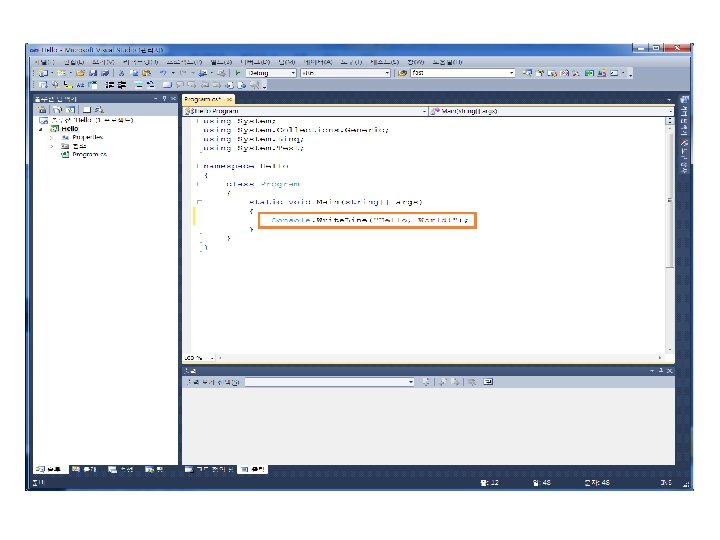The width and height of the screenshot is (720, 540).
Task: Uncomment selected lines icon
Action: [x=150, y=85]
